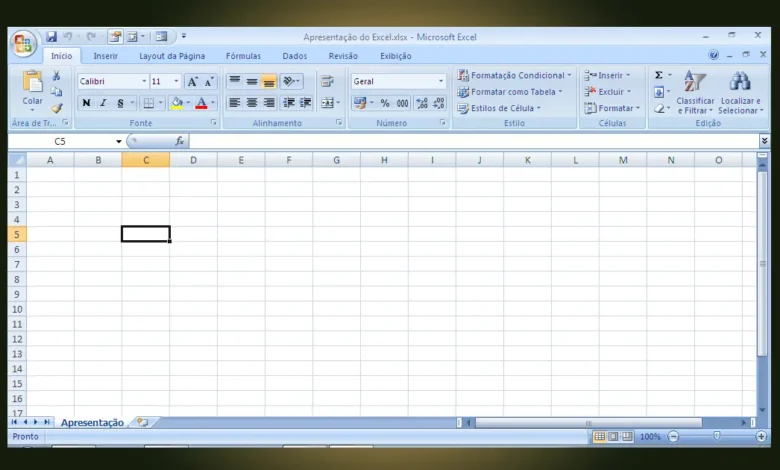Open Classificar e Filtrar menu
Viewport: 780px width, 470px height.
click(695, 92)
